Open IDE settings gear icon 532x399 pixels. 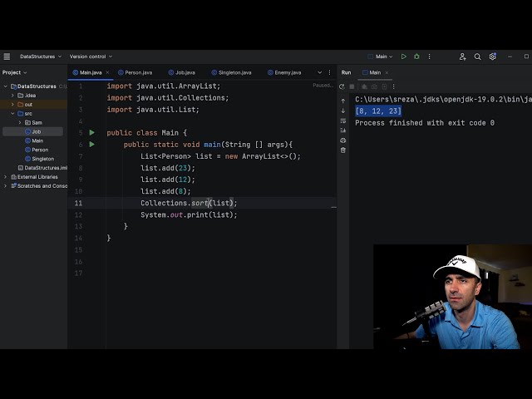click(x=492, y=57)
